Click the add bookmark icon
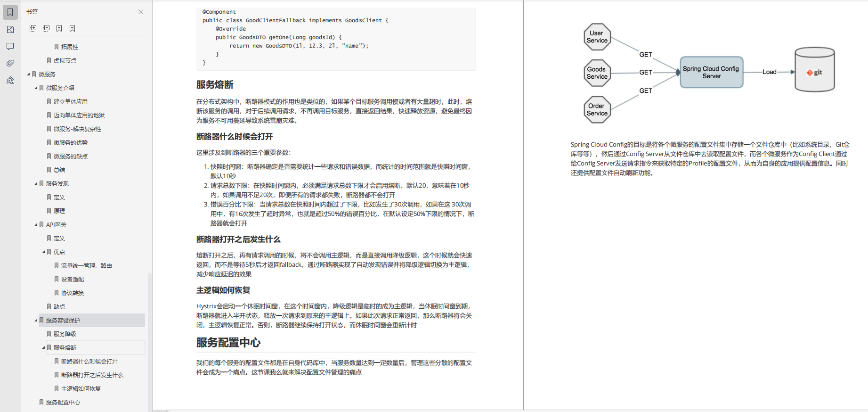The image size is (868, 412). pos(59,28)
